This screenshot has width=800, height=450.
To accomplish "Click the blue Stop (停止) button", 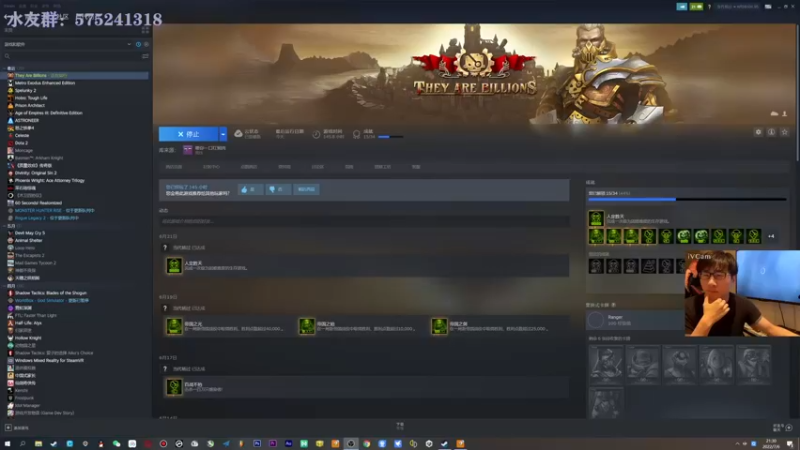I will 188,134.
